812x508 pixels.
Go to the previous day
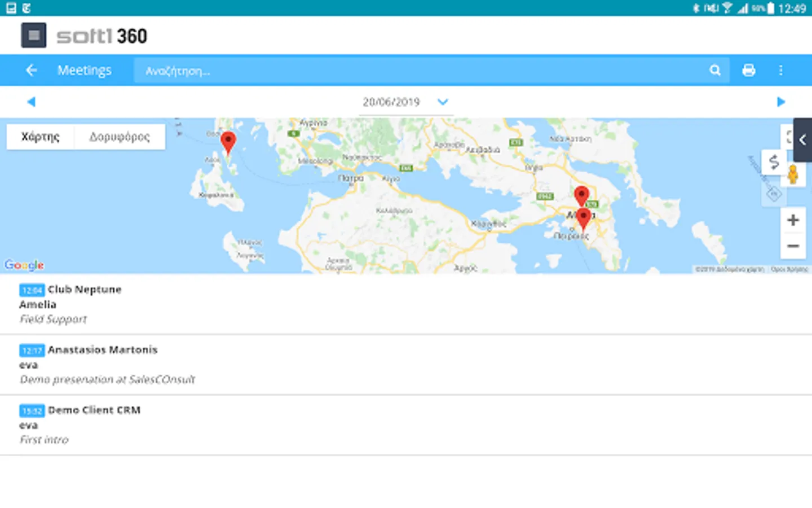(31, 102)
